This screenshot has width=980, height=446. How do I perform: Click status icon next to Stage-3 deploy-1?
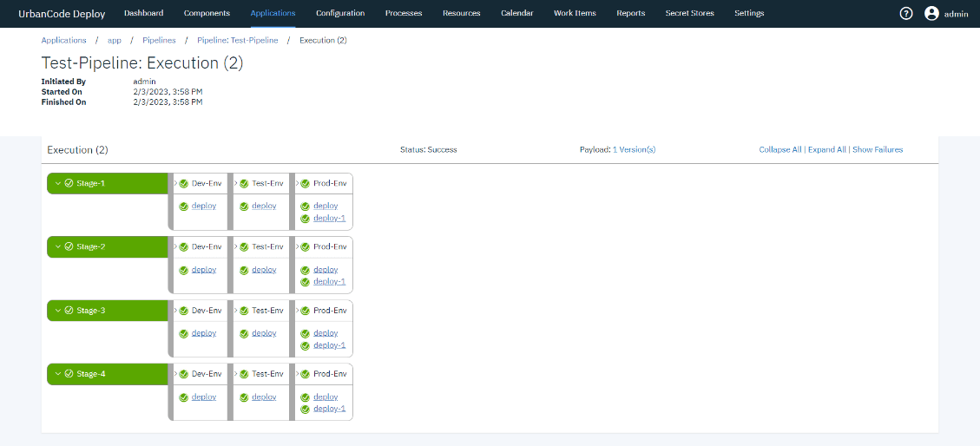click(306, 345)
